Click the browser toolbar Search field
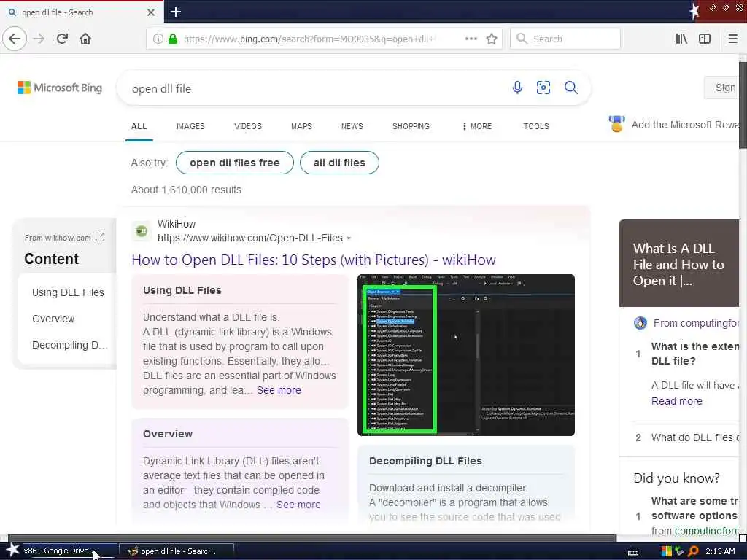The image size is (747, 560). 565,39
